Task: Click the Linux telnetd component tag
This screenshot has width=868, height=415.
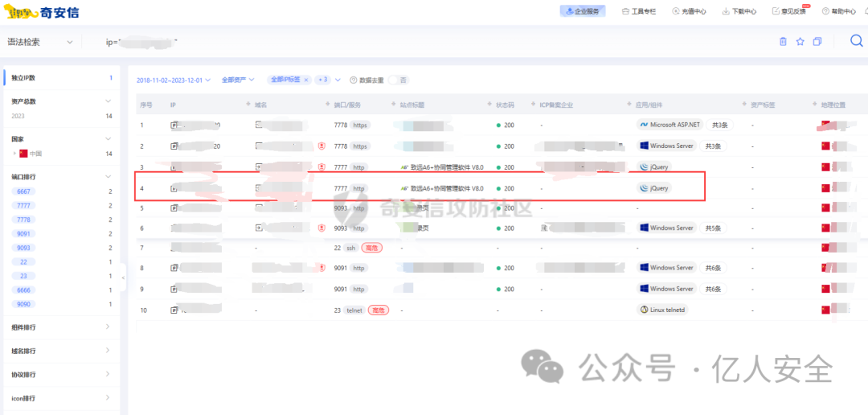Action: (x=663, y=310)
